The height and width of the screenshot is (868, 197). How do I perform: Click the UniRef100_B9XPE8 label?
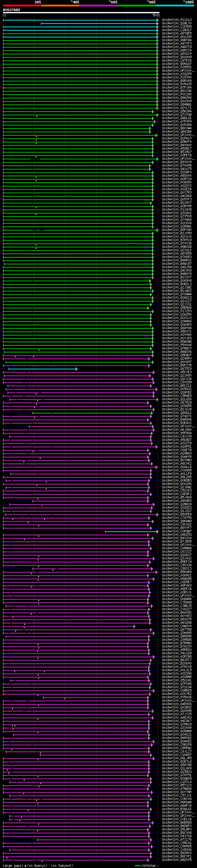[176, 514]
